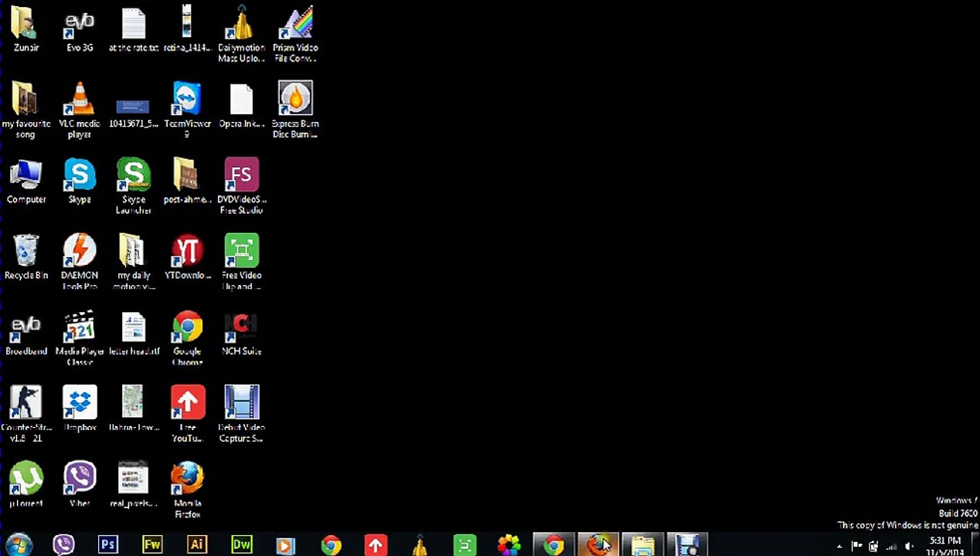The width and height of the screenshot is (980, 556).
Task: Open Evo Broadband desktop shortcut
Action: click(x=26, y=334)
